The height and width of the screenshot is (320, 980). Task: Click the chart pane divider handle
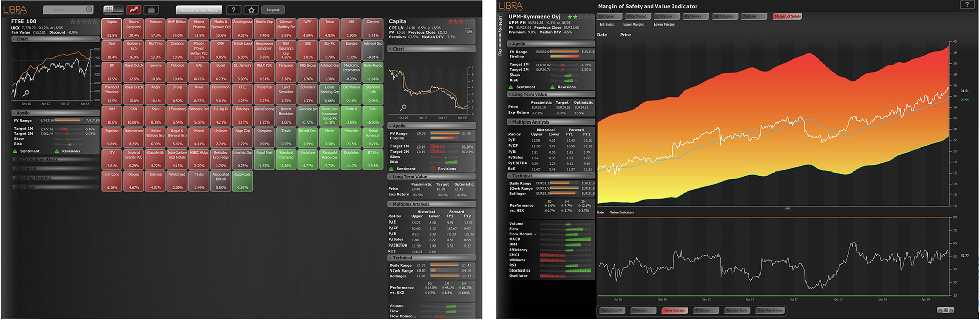[788, 208]
